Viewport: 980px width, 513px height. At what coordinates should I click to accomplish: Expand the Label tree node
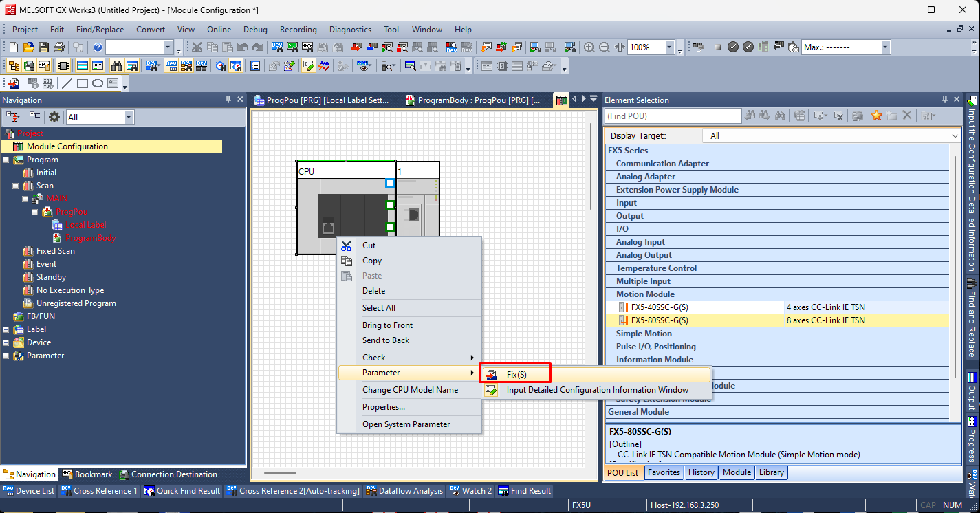pyautogui.click(x=6, y=329)
